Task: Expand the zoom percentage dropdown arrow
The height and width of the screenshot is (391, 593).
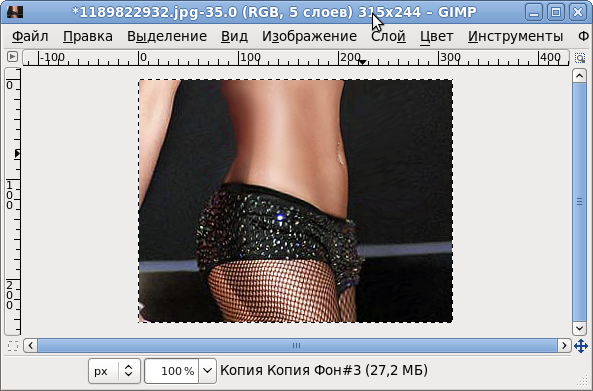Action: [207, 371]
